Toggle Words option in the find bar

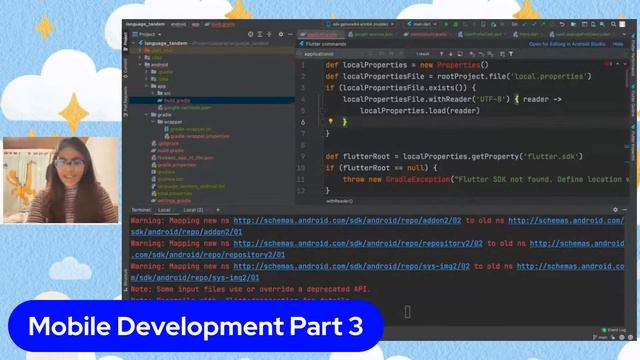click(391, 54)
